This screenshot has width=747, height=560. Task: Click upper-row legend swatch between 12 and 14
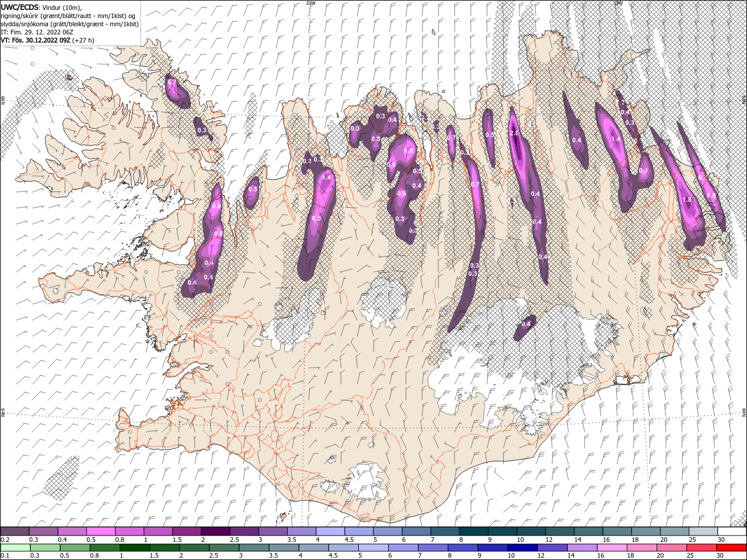coord(559,531)
